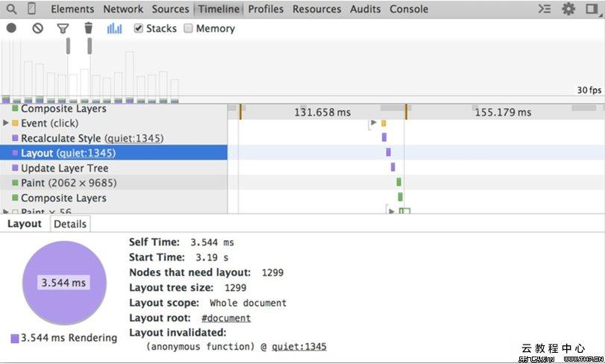Start recording with the record button
Image resolution: width=605 pixels, height=364 pixels.
pyautogui.click(x=11, y=28)
